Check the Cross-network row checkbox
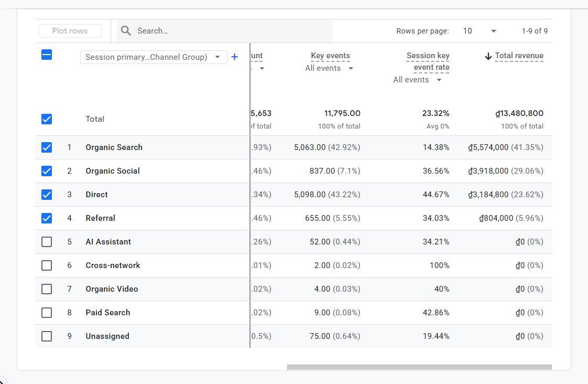The image size is (588, 384). [x=47, y=265]
